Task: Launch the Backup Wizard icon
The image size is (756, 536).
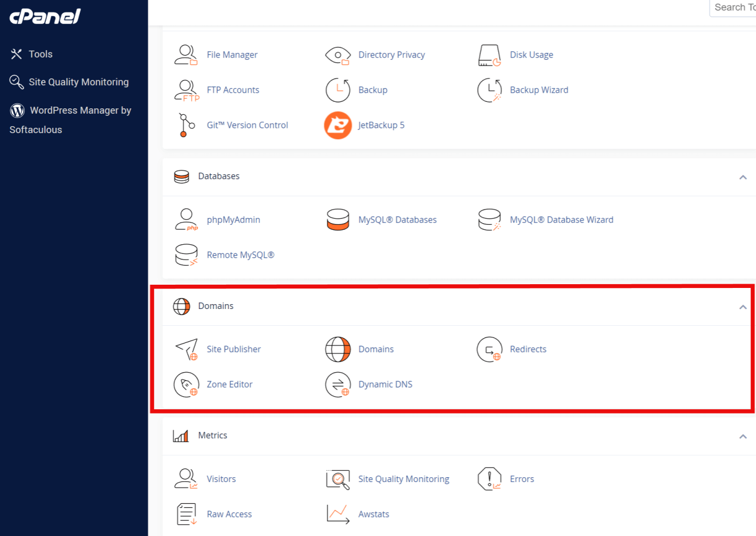Action: pyautogui.click(x=490, y=90)
